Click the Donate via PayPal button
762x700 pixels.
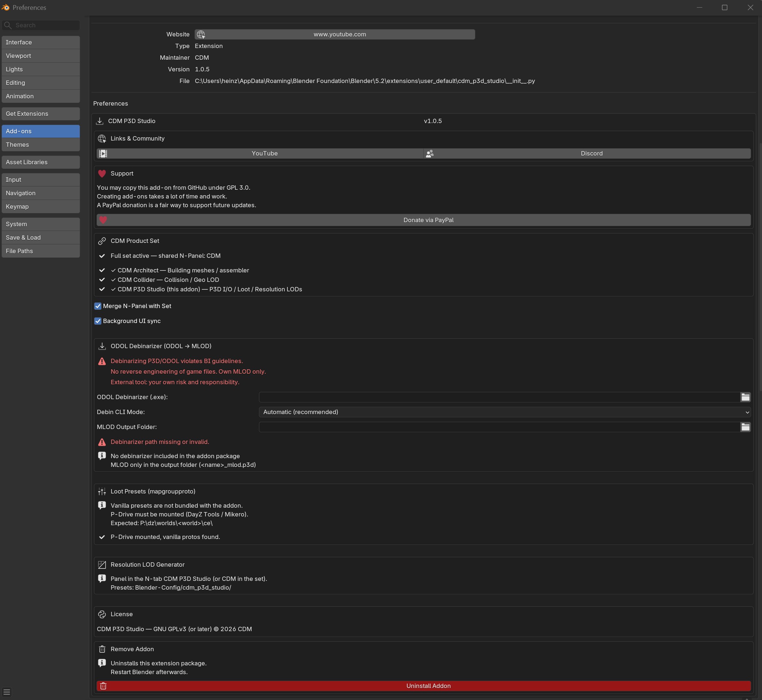click(x=424, y=220)
